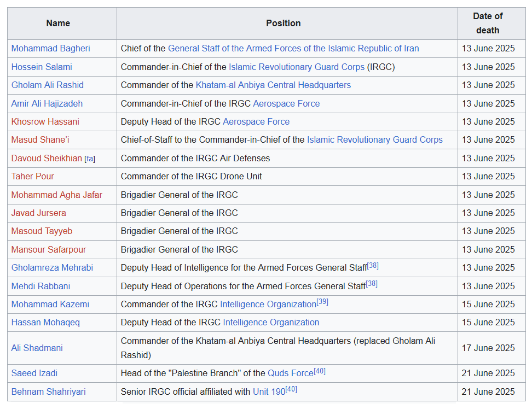The height and width of the screenshot is (415, 532).
Task: Click the red Khosrow Hassani link
Action: tap(45, 121)
